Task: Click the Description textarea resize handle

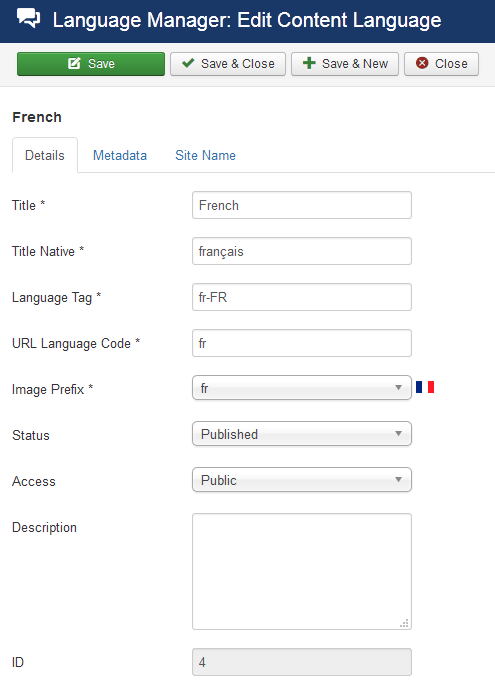Action: (404, 624)
